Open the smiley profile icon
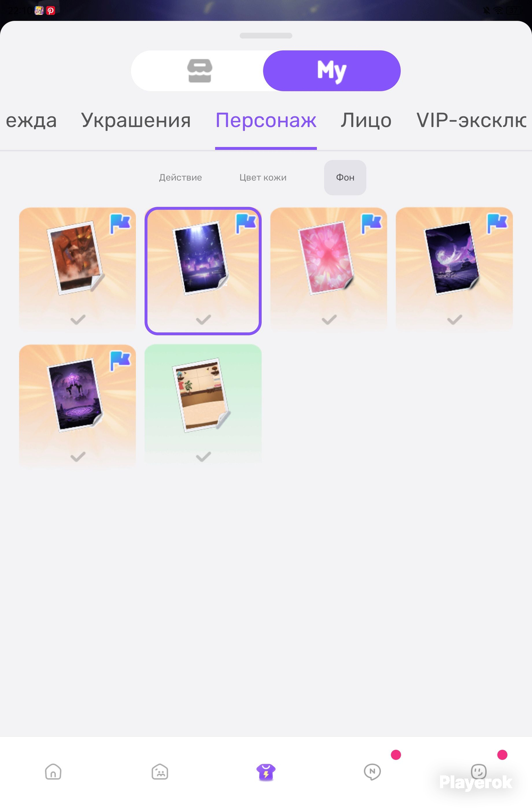Screen dimensions: 532x810 [x=479, y=771]
